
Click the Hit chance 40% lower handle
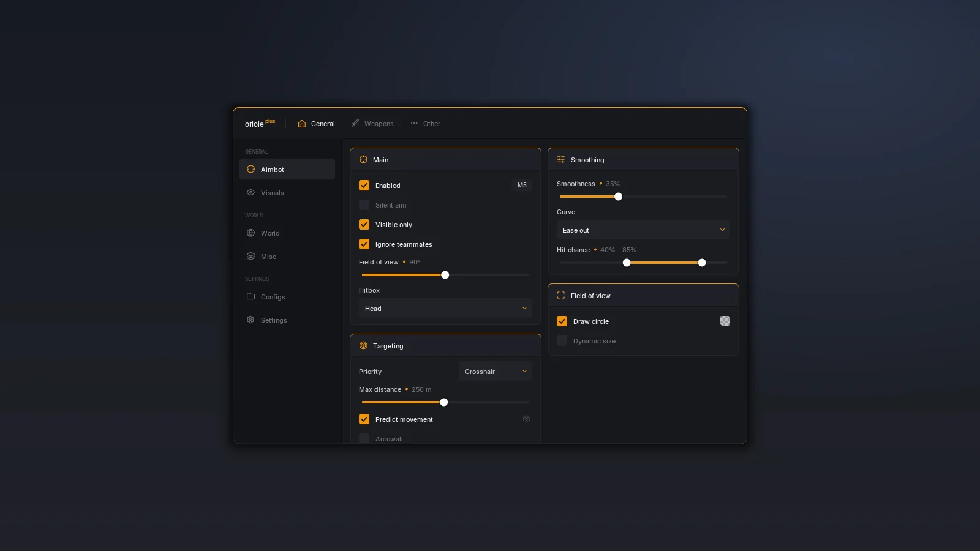click(627, 263)
